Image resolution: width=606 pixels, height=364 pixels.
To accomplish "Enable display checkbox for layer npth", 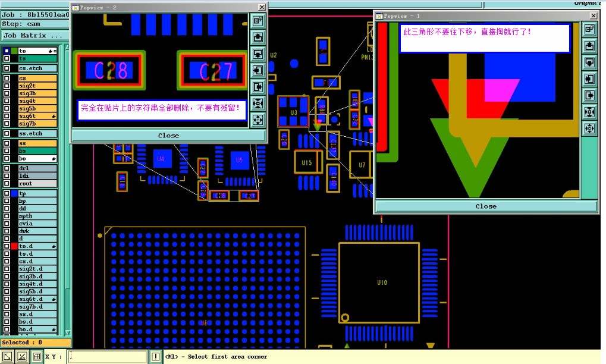I will 7,216.
